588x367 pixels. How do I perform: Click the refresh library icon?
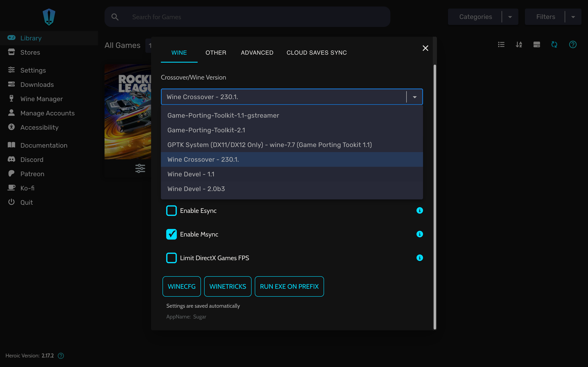pos(554,44)
